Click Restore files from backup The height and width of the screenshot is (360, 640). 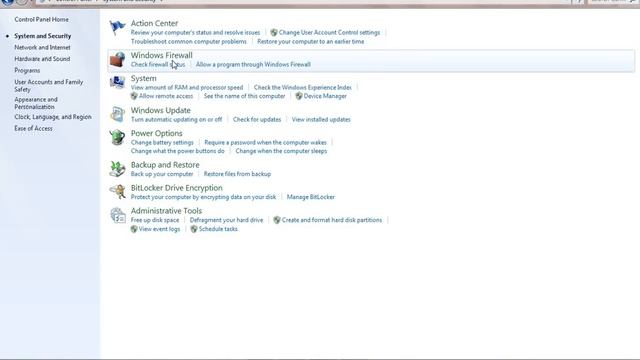click(x=238, y=174)
